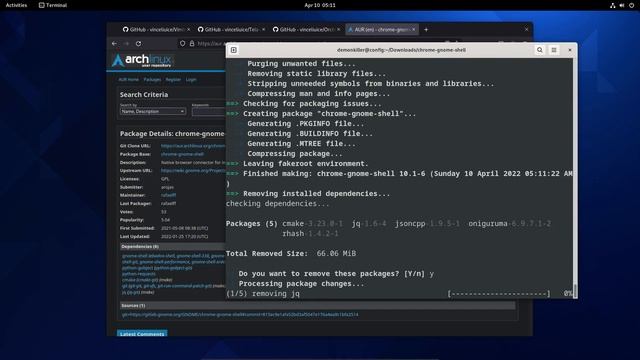Click the Last Updated date value

click(184, 236)
